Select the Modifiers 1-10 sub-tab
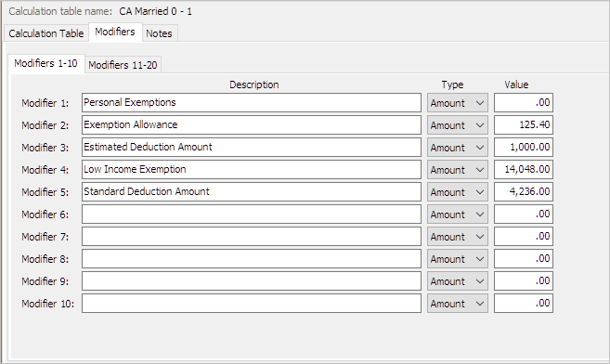The height and width of the screenshot is (364, 610). (45, 63)
